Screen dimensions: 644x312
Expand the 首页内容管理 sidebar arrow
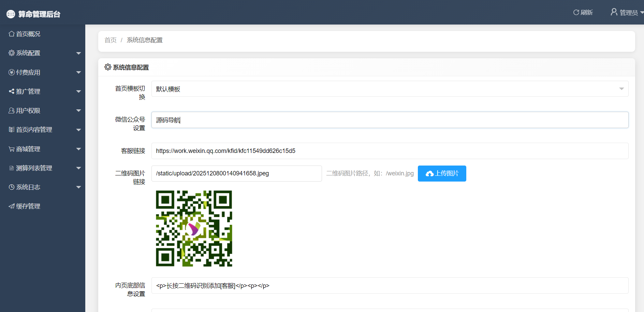[x=78, y=130]
